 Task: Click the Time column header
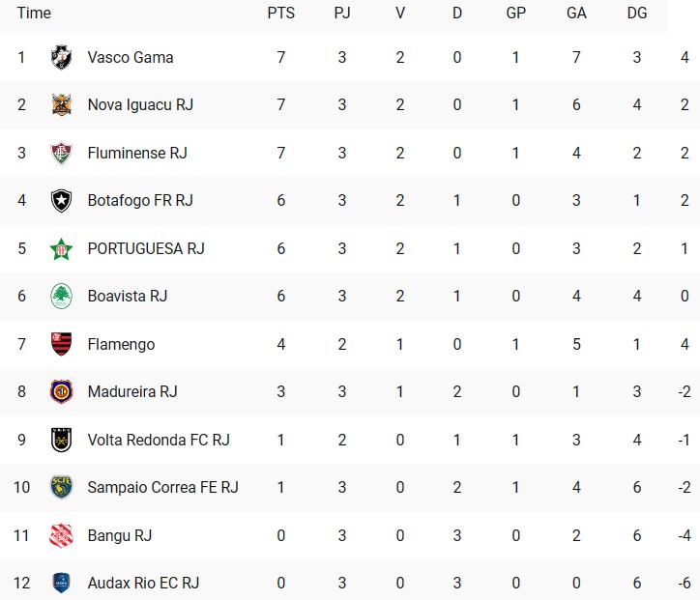(34, 13)
